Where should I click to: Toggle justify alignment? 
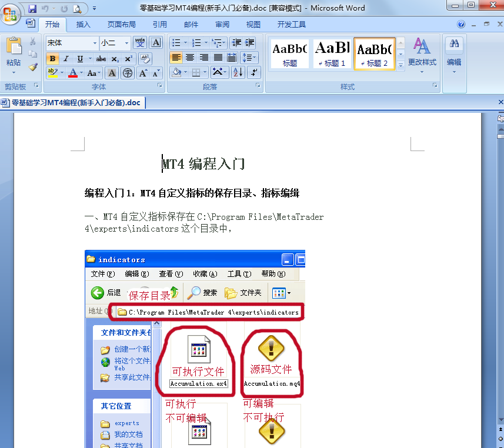click(x=218, y=58)
